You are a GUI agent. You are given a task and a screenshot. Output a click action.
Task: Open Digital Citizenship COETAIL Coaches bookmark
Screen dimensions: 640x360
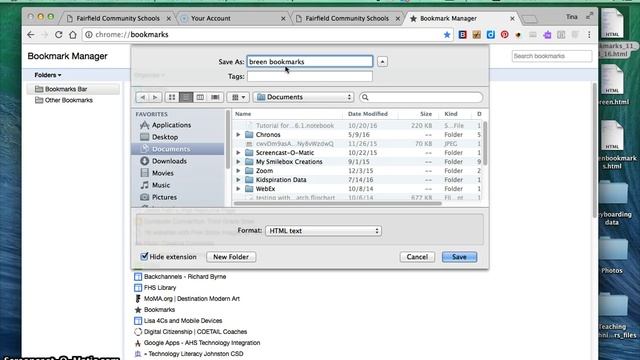click(195, 332)
